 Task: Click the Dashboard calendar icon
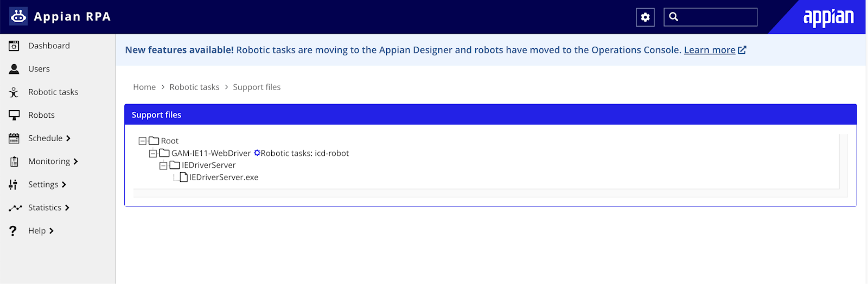pos(14,46)
